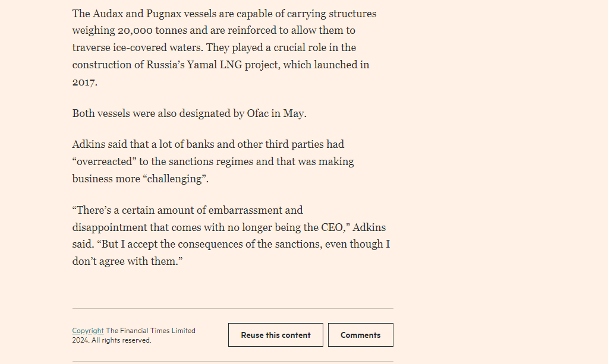Click the word "Pugnax" in the first line

point(163,14)
